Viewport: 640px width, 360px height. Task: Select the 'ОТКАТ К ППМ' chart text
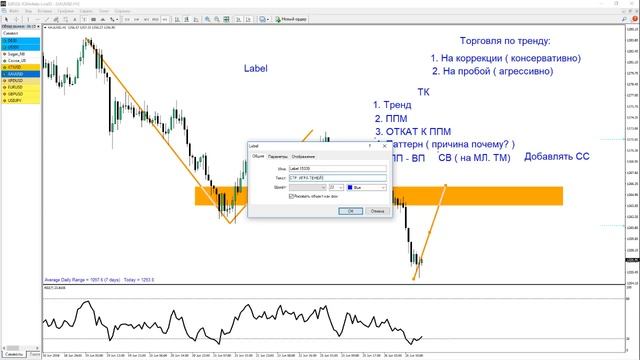[x=418, y=131]
